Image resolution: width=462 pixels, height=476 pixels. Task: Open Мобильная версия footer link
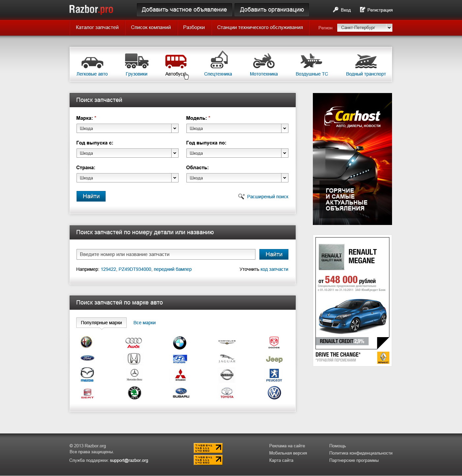288,453
